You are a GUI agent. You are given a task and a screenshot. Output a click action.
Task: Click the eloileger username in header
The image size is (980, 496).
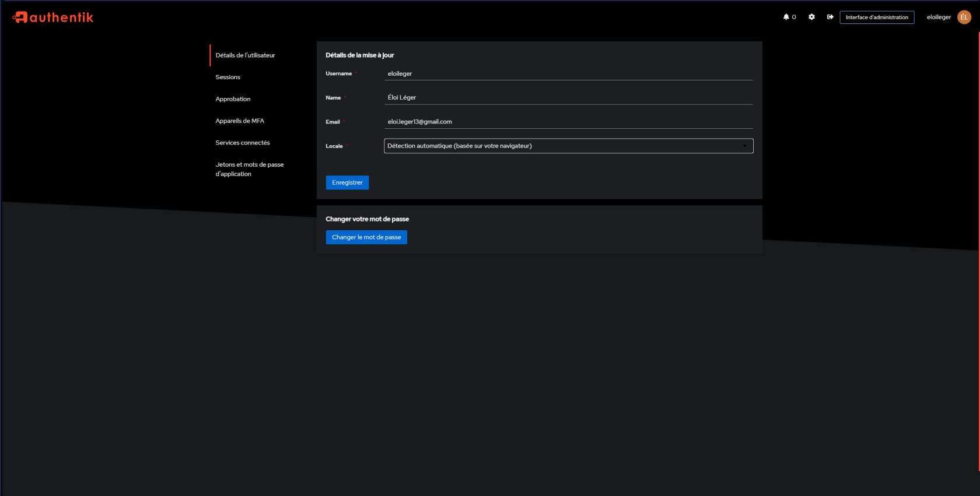tap(939, 17)
